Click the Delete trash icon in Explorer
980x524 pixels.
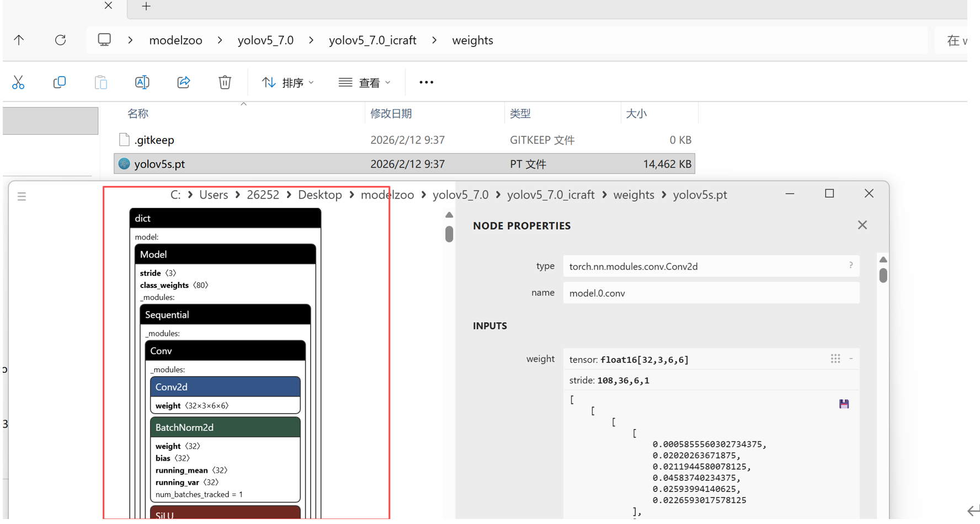pos(225,82)
